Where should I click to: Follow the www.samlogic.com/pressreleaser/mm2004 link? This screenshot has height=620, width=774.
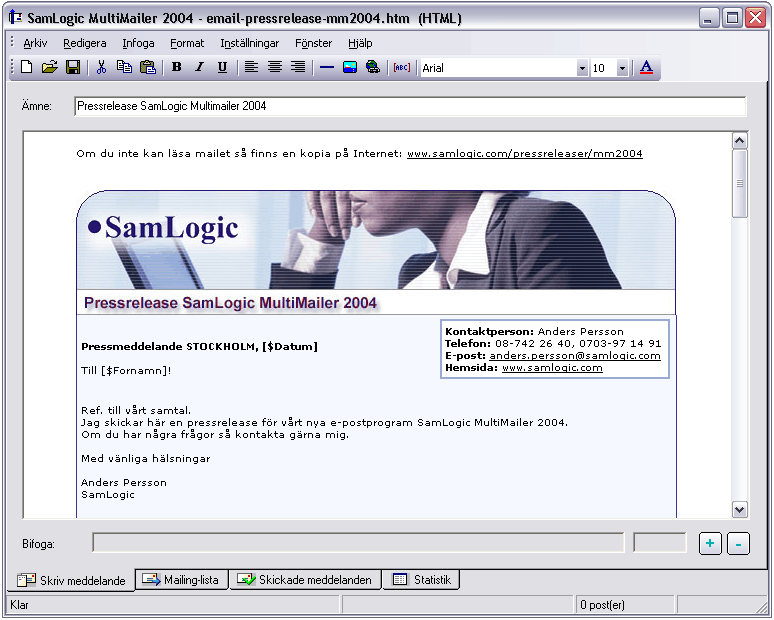click(x=525, y=154)
